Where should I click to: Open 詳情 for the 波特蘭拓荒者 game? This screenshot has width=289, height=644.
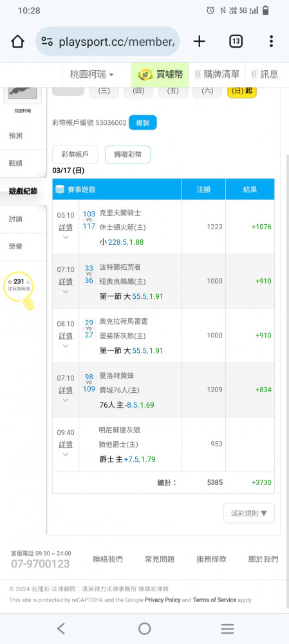pyautogui.click(x=66, y=281)
